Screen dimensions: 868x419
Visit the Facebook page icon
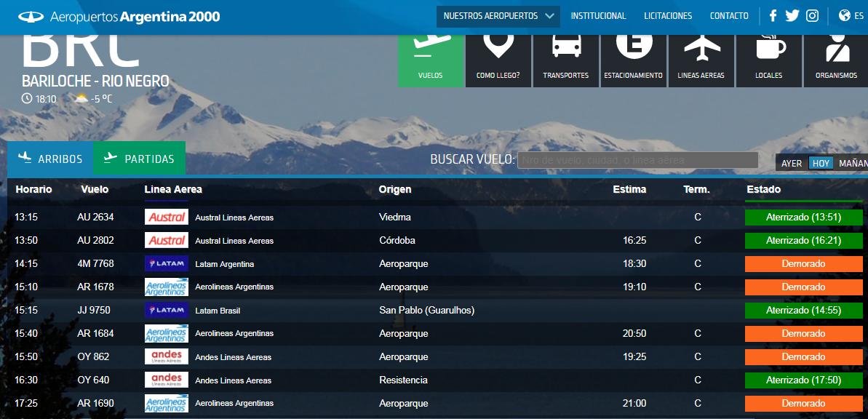[773, 16]
